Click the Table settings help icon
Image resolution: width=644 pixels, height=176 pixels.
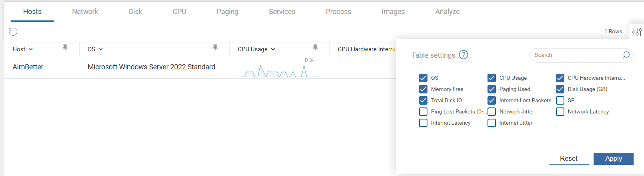(x=463, y=55)
